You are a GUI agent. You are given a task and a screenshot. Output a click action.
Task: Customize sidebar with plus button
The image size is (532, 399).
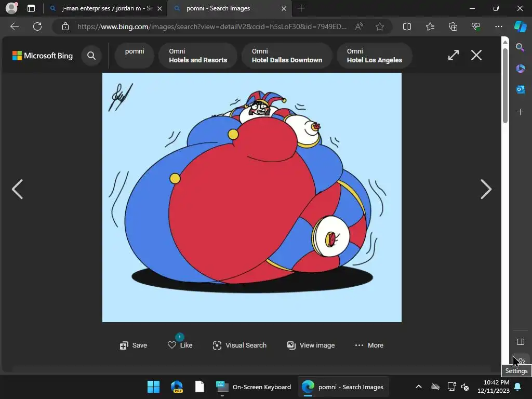pos(520,112)
